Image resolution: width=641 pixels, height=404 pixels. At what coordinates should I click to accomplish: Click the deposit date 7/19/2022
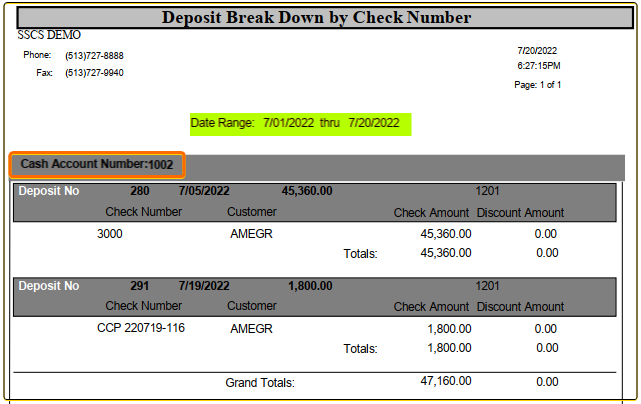coord(204,286)
